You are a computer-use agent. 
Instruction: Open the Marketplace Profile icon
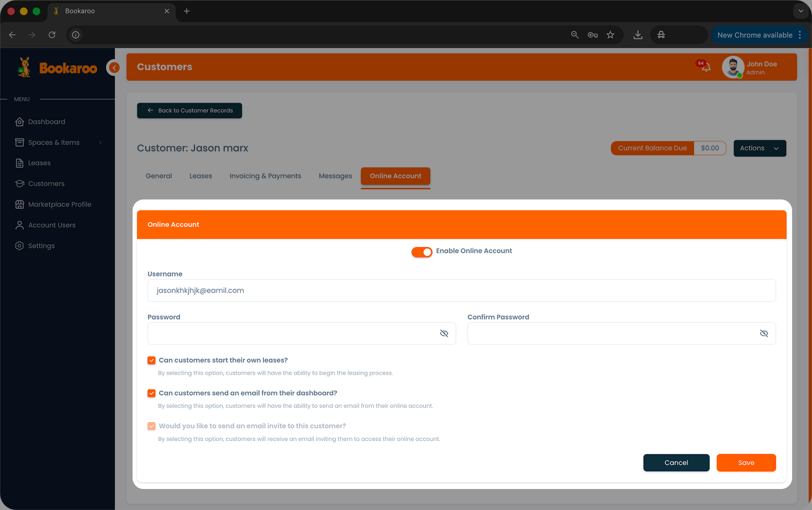pyautogui.click(x=19, y=204)
